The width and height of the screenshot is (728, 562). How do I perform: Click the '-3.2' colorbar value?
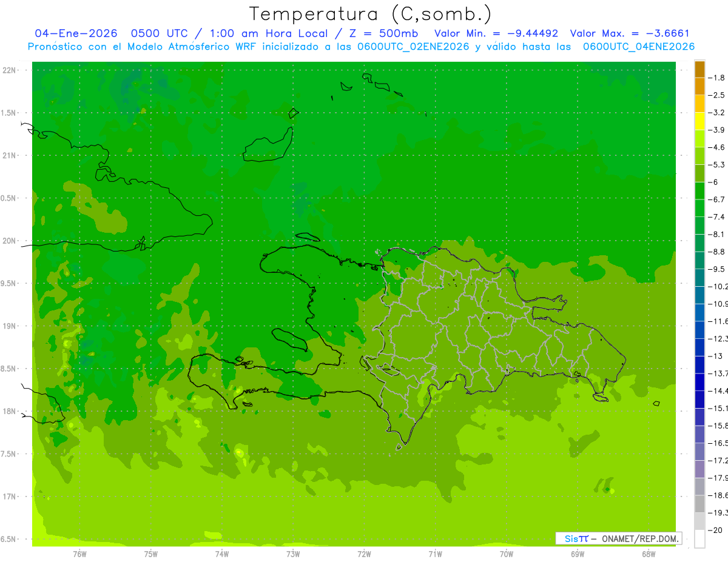[x=717, y=113]
